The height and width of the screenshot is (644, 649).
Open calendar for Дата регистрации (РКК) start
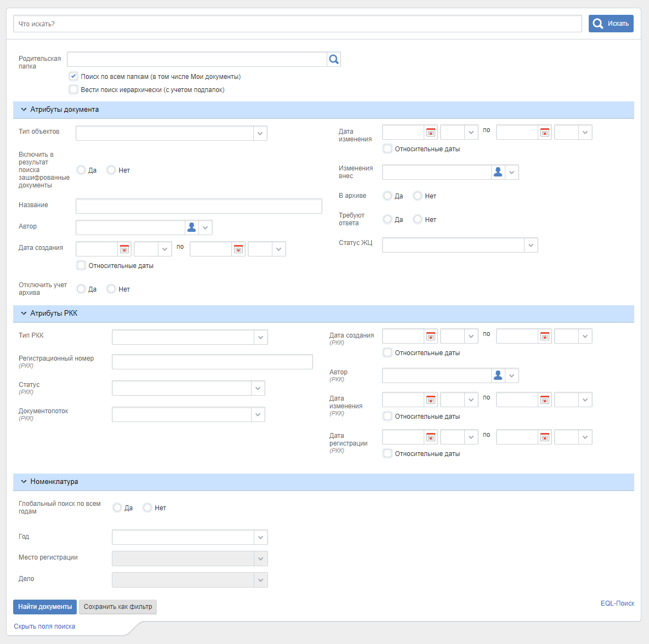[x=431, y=437]
